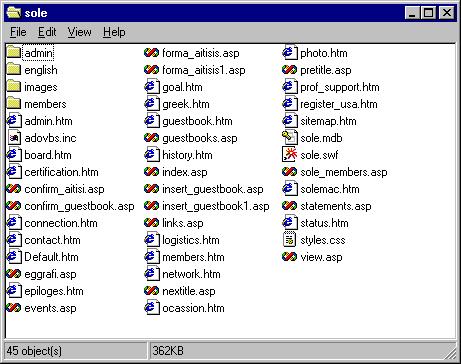Click the ocassion.htm file icon

152,308
